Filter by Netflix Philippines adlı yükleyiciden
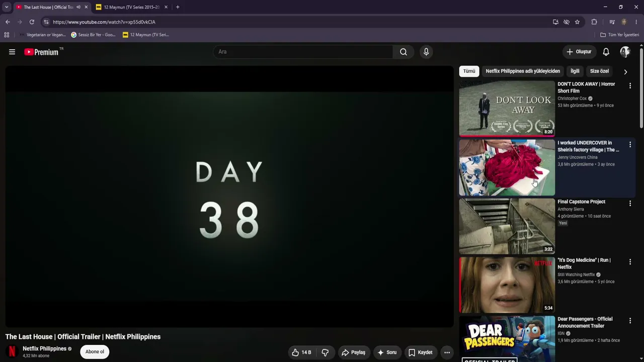The image size is (644, 362). tap(523, 71)
